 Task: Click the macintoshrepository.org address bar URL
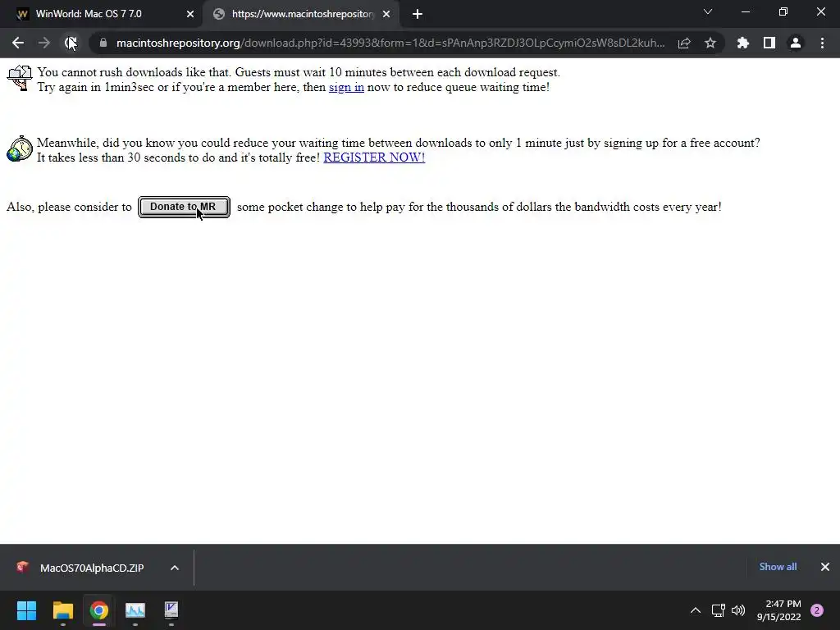390,43
